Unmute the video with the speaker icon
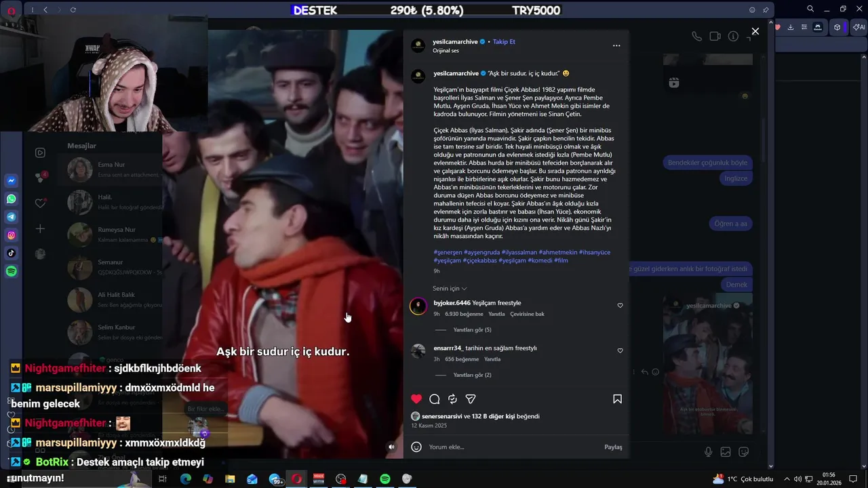 click(391, 447)
